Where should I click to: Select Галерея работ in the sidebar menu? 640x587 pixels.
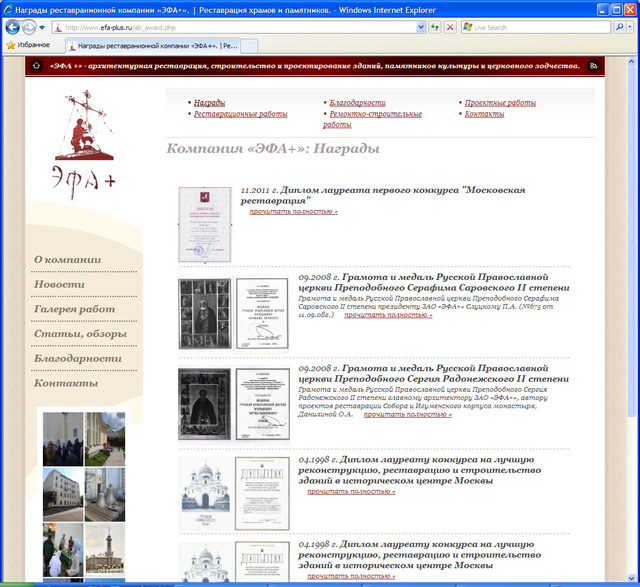(x=74, y=309)
